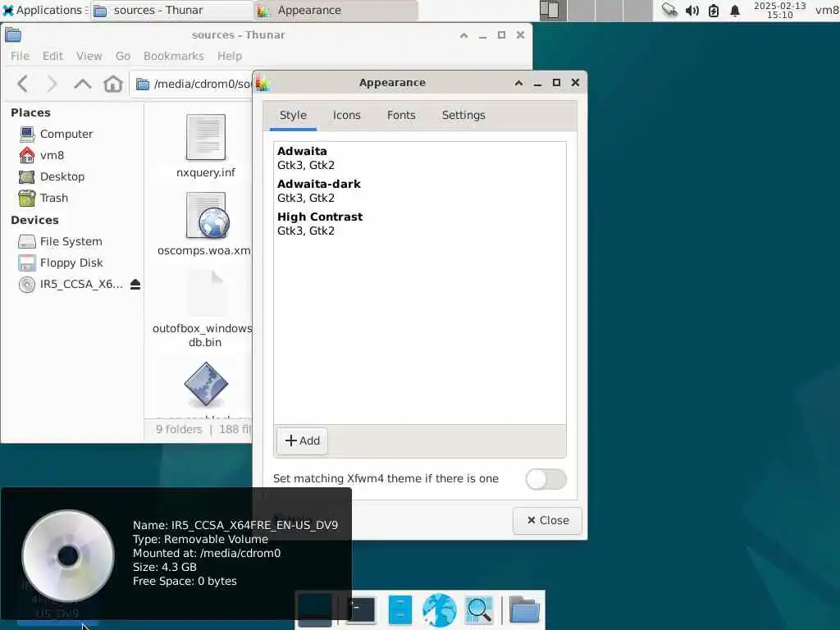Choose Adwaita-dark theme
This screenshot has height=630, width=840.
click(419, 190)
